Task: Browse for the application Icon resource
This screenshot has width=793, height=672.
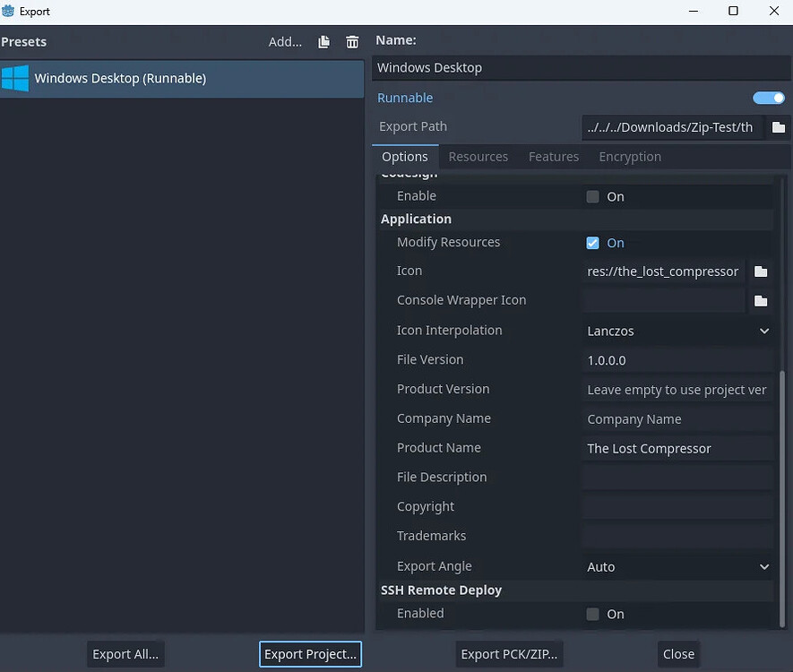Action: (x=761, y=271)
